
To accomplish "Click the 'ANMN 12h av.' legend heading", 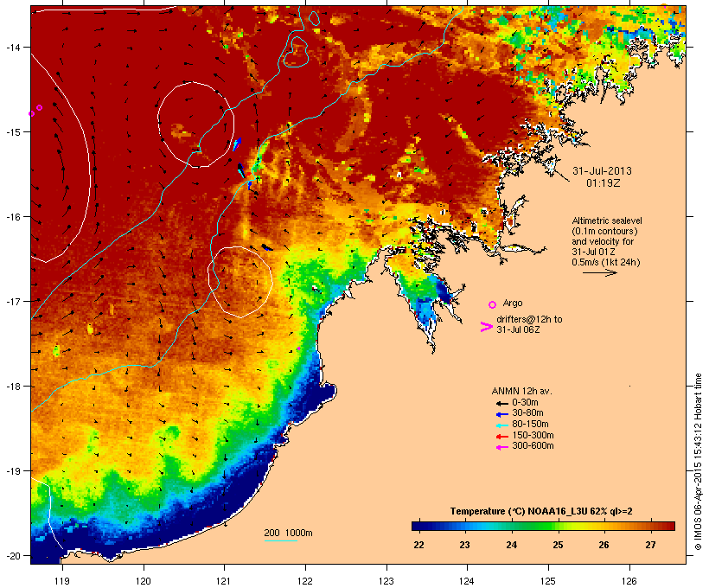I will click(521, 391).
